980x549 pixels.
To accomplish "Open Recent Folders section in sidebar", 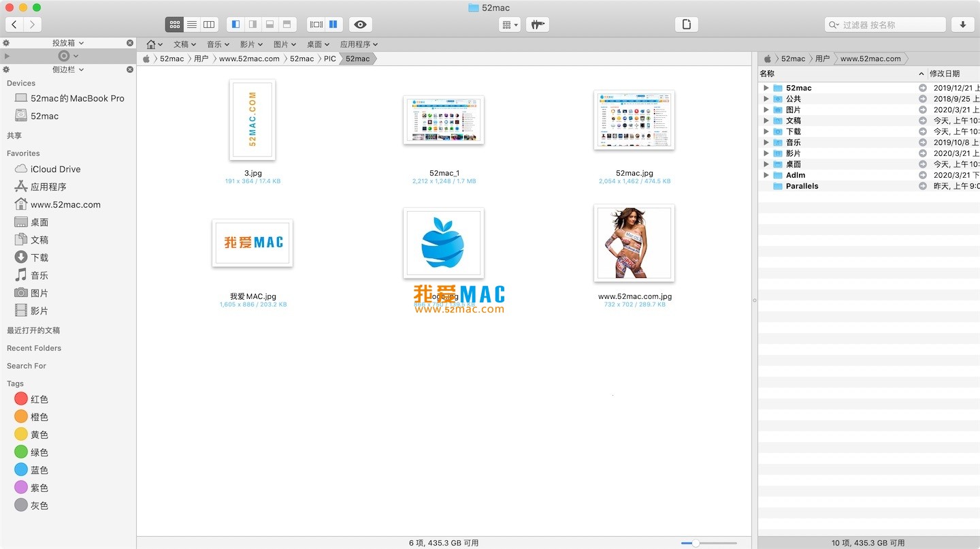I will pyautogui.click(x=34, y=348).
